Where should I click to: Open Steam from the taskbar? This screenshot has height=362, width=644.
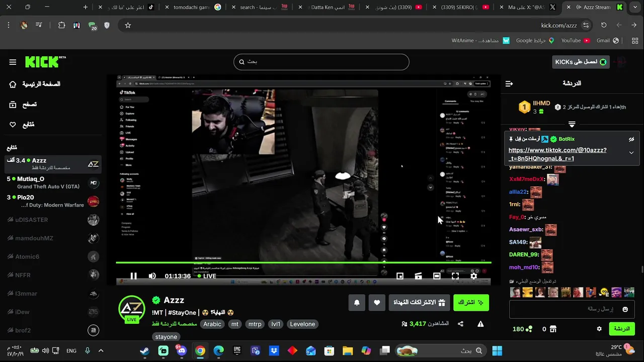pyautogui.click(x=144, y=351)
